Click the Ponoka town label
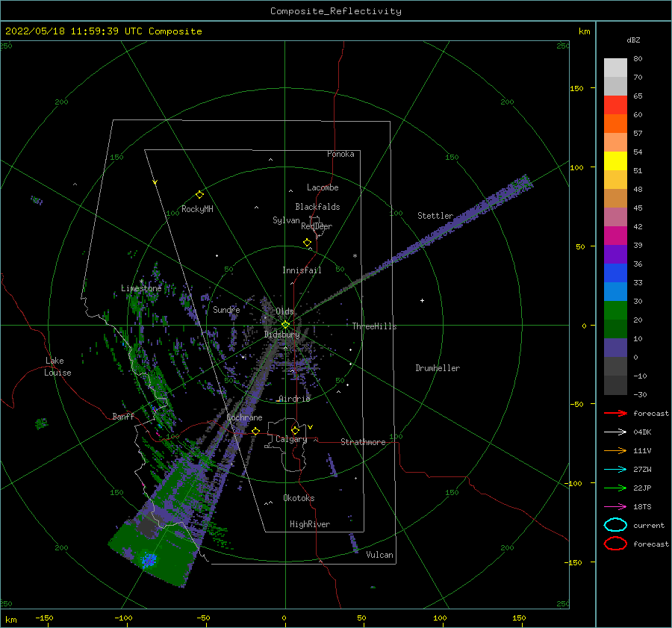 (x=340, y=154)
